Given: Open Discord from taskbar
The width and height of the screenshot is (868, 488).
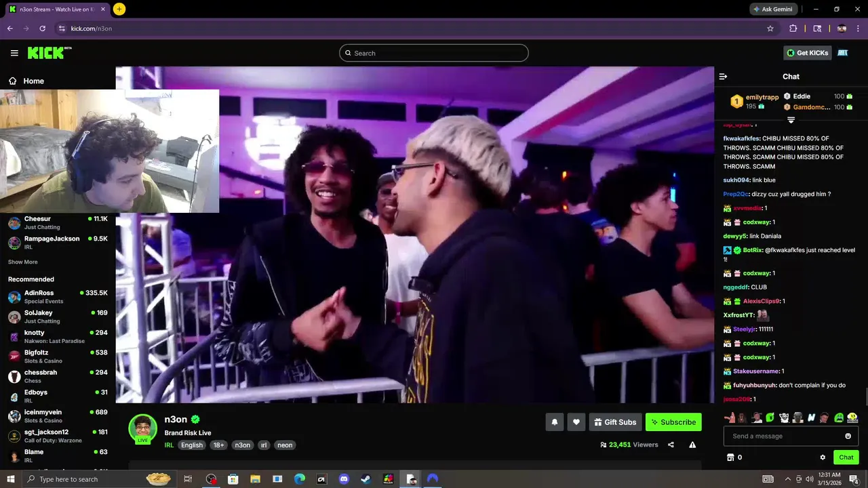Looking at the screenshot, I should click(344, 479).
